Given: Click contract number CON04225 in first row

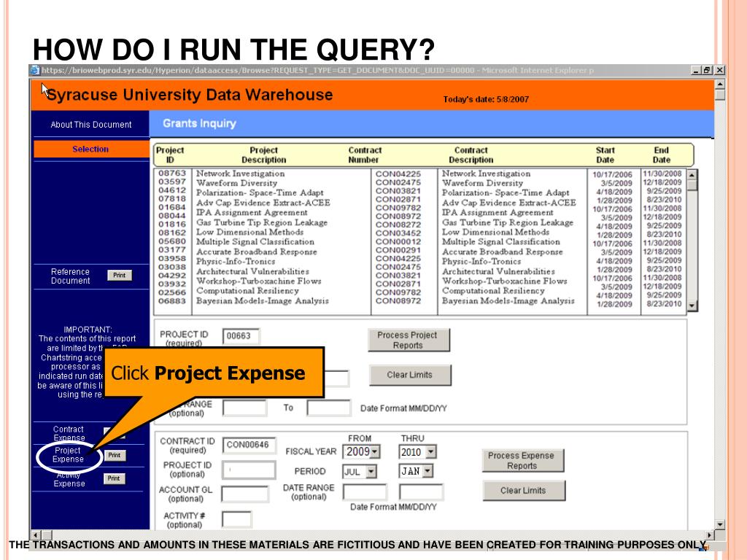Looking at the screenshot, I should point(398,174).
